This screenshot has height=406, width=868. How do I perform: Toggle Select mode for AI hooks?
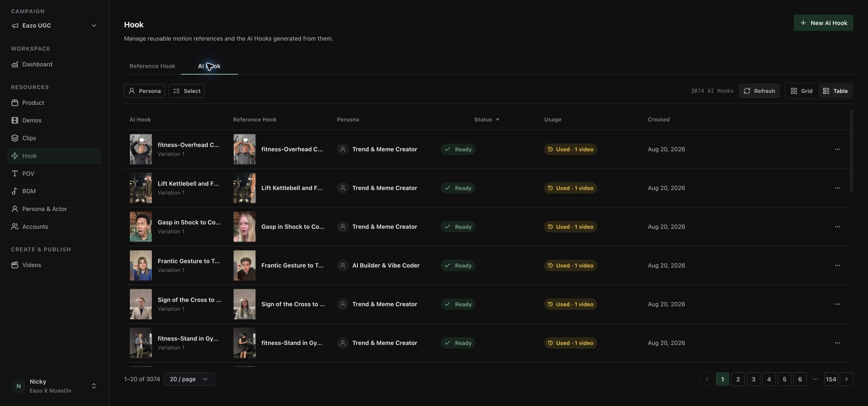pos(186,91)
